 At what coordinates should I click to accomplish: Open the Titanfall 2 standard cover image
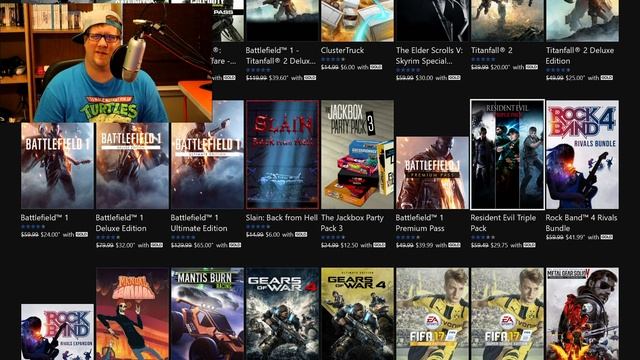click(x=507, y=20)
